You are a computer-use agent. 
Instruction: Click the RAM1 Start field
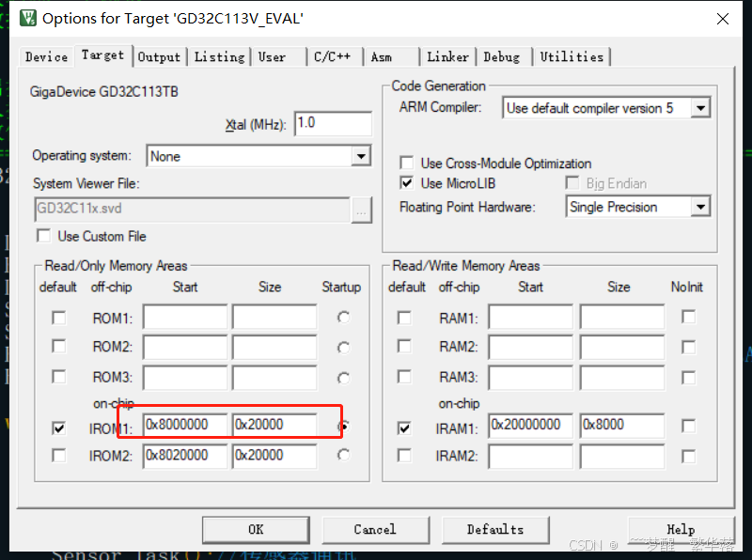point(531,317)
